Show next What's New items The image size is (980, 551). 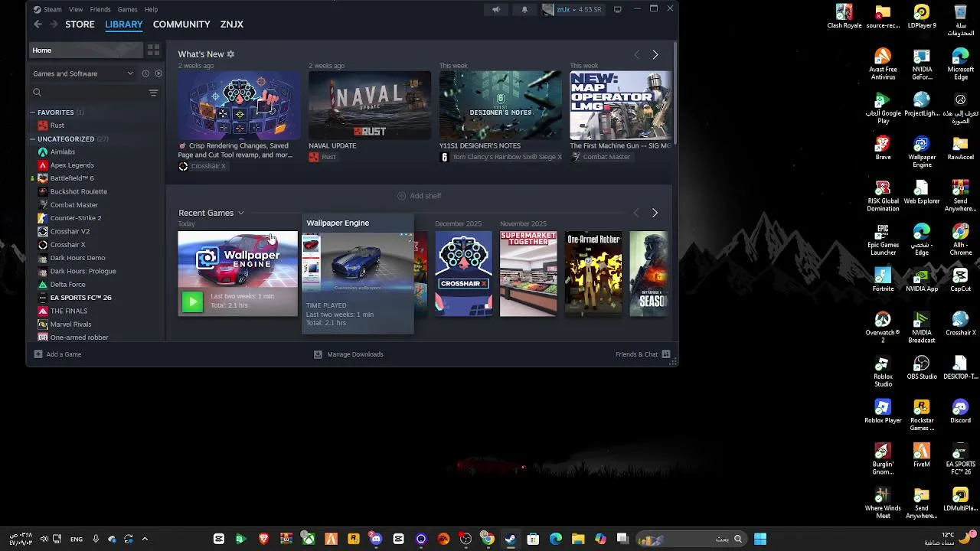655,55
